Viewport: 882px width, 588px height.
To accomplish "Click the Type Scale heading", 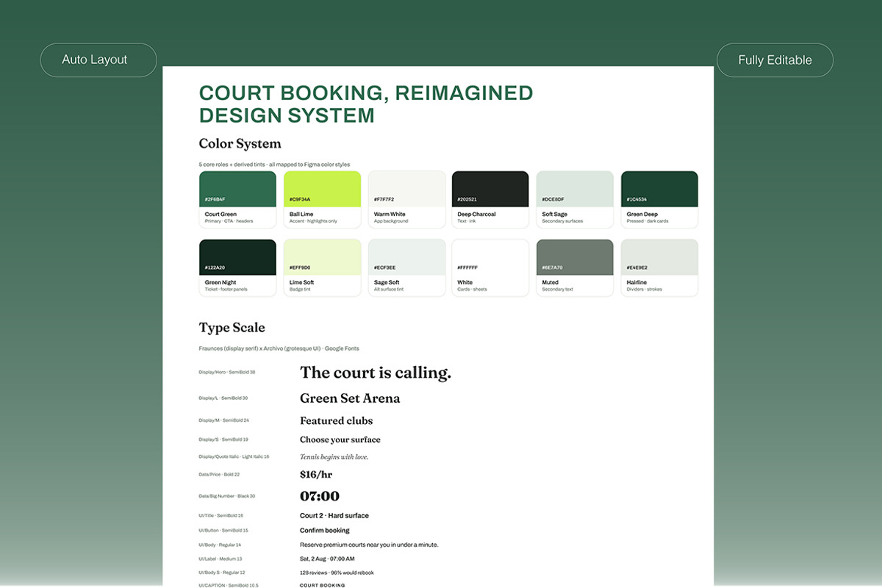I will click(x=232, y=327).
